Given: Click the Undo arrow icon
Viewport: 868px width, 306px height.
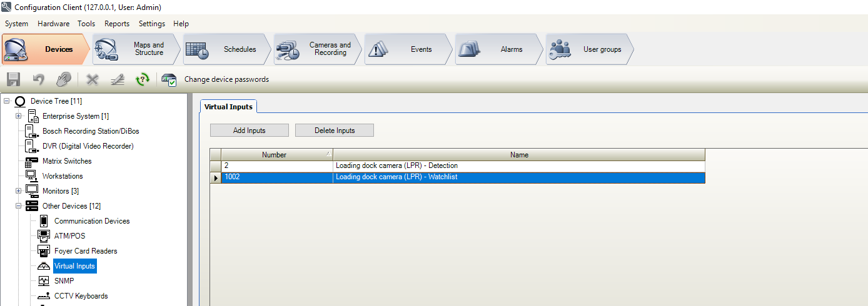Looking at the screenshot, I should point(39,79).
